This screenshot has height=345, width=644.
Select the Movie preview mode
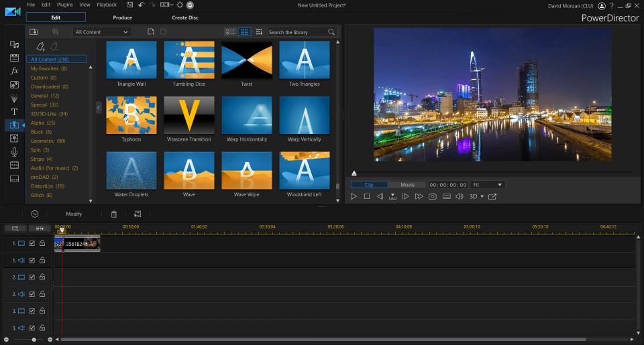click(407, 185)
